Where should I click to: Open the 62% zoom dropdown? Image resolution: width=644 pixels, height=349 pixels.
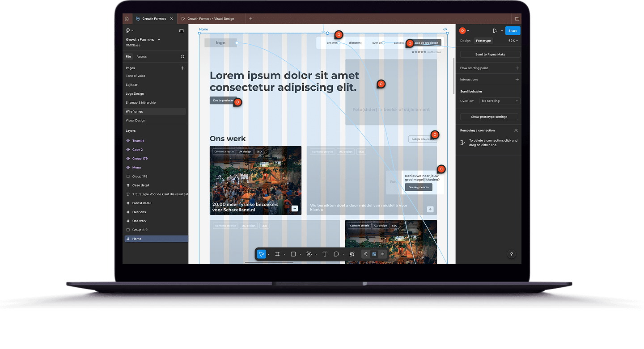513,41
